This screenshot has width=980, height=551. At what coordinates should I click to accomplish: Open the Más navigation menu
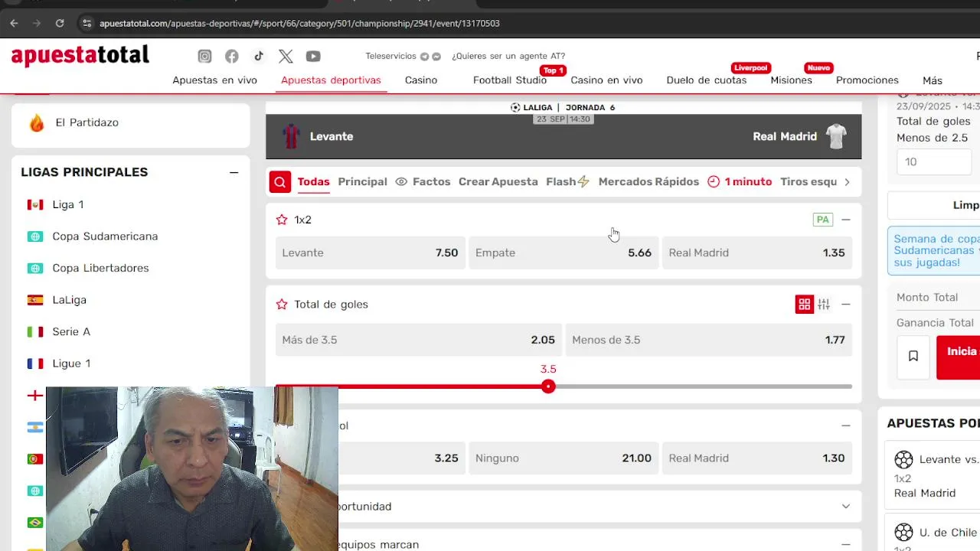tap(933, 80)
